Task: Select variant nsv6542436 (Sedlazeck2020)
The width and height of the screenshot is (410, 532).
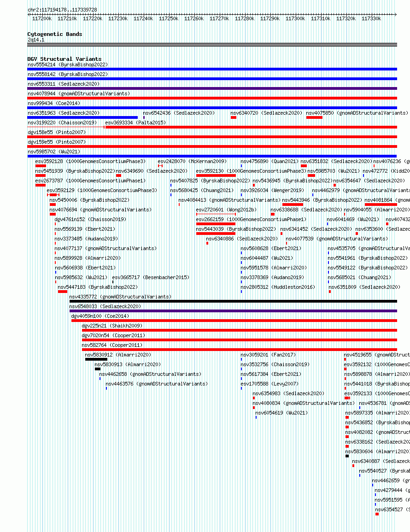Action: (179, 113)
